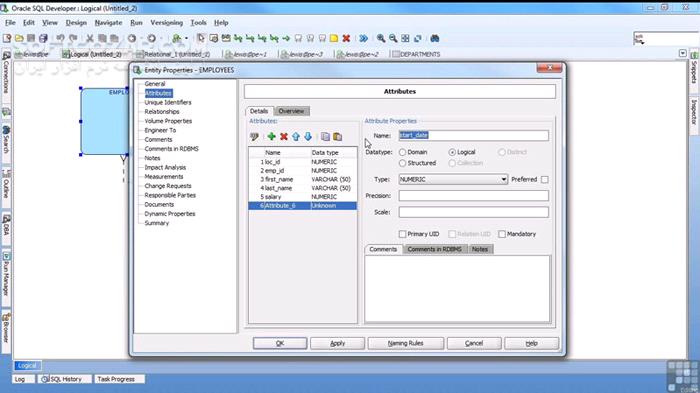This screenshot has height=393, width=700.
Task: Click the Help button in the dialog
Action: pyautogui.click(x=531, y=343)
